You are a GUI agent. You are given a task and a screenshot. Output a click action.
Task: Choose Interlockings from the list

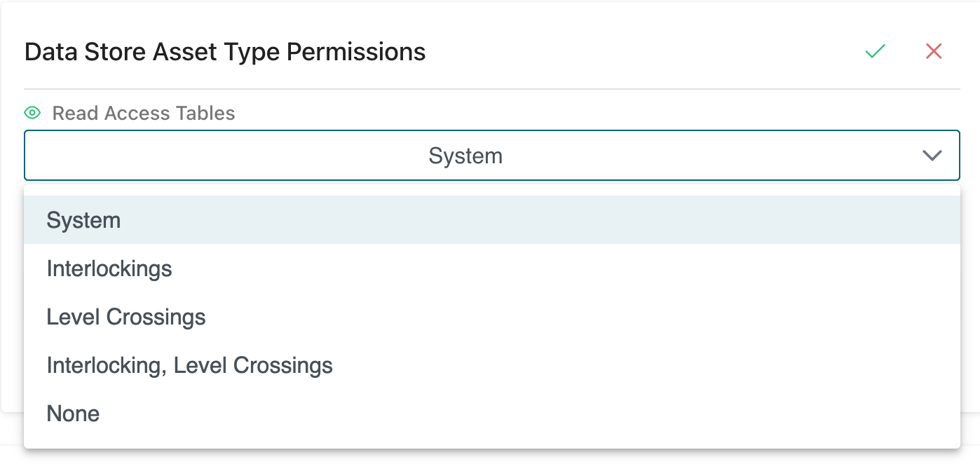click(109, 268)
